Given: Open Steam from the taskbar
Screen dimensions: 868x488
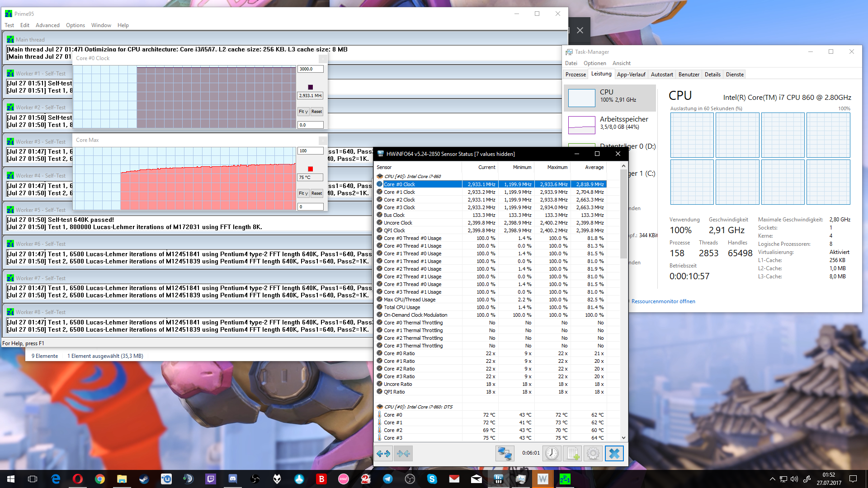Looking at the screenshot, I should tap(144, 479).
